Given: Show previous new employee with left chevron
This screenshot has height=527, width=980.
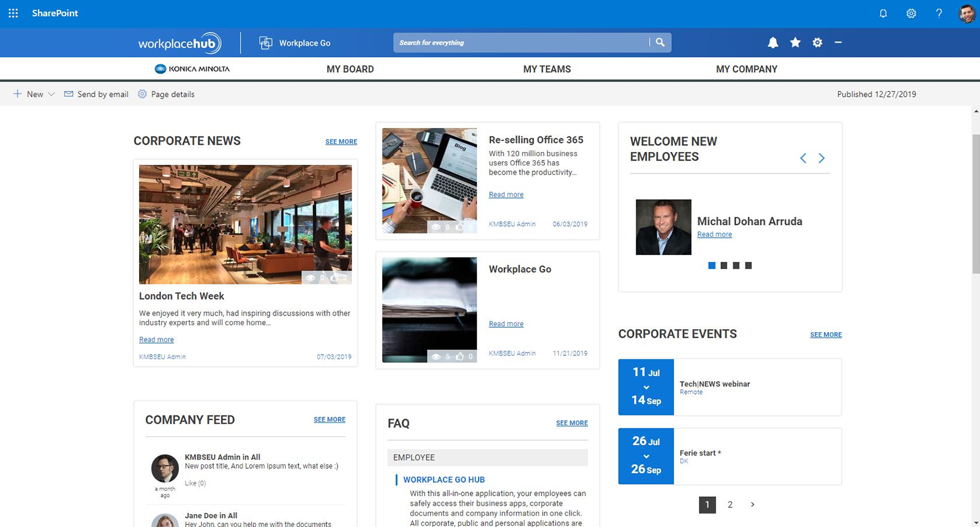Looking at the screenshot, I should click(803, 158).
